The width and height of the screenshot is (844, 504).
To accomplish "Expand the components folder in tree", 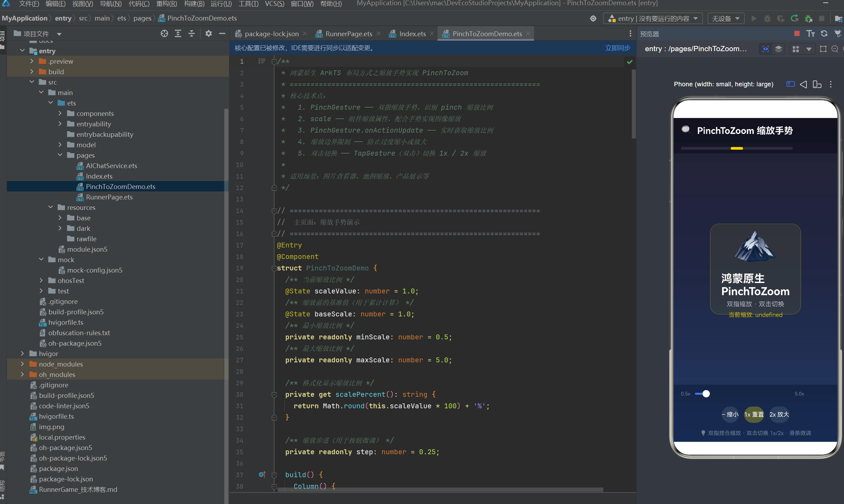I will (x=60, y=113).
